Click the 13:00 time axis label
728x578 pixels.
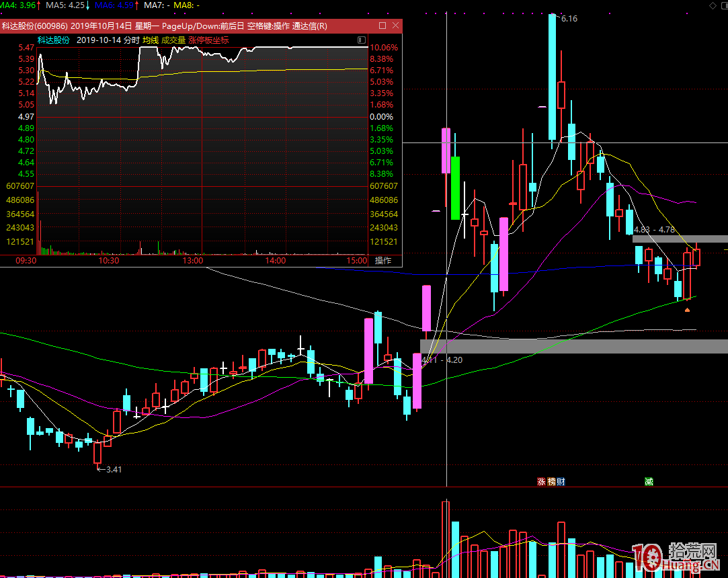pos(193,261)
